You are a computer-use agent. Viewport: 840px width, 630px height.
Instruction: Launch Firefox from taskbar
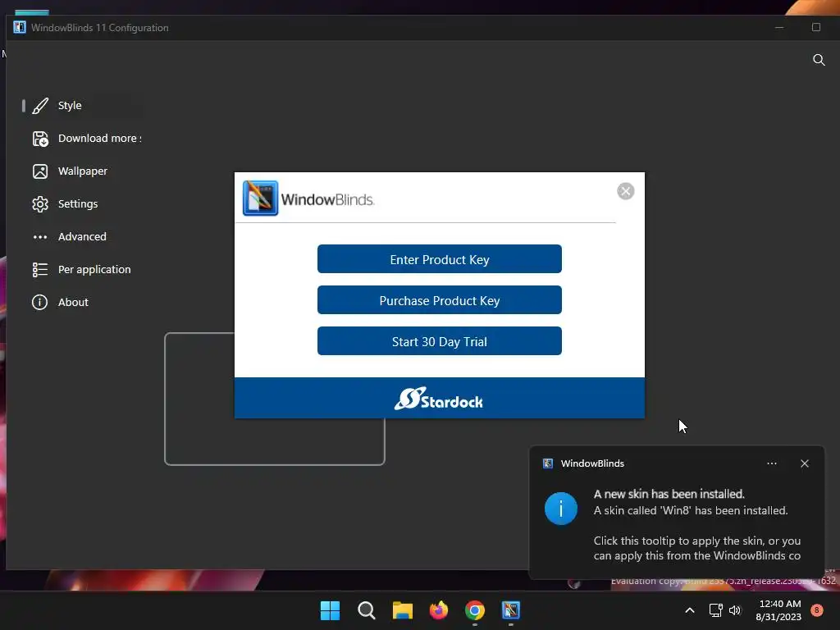coord(439,610)
